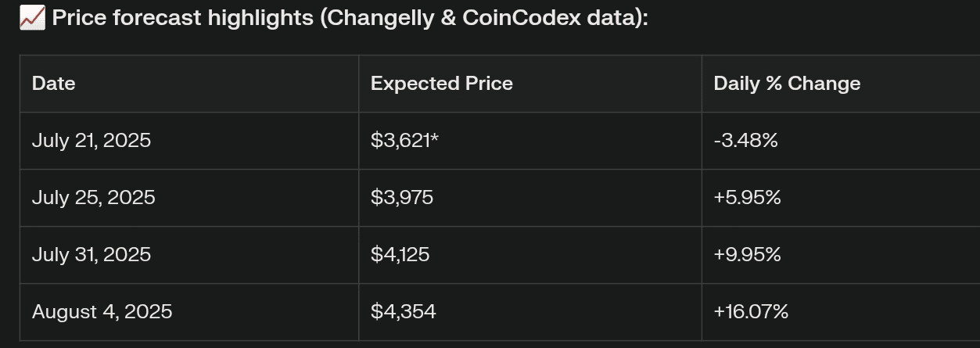980x348 pixels.
Task: Click the -3.48% change value
Action: (745, 141)
